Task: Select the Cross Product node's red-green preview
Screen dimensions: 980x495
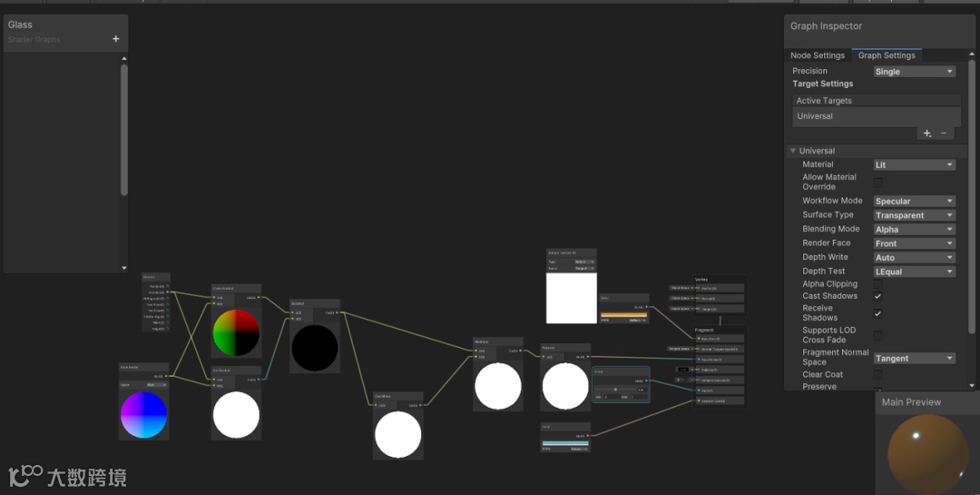Action: (236, 332)
